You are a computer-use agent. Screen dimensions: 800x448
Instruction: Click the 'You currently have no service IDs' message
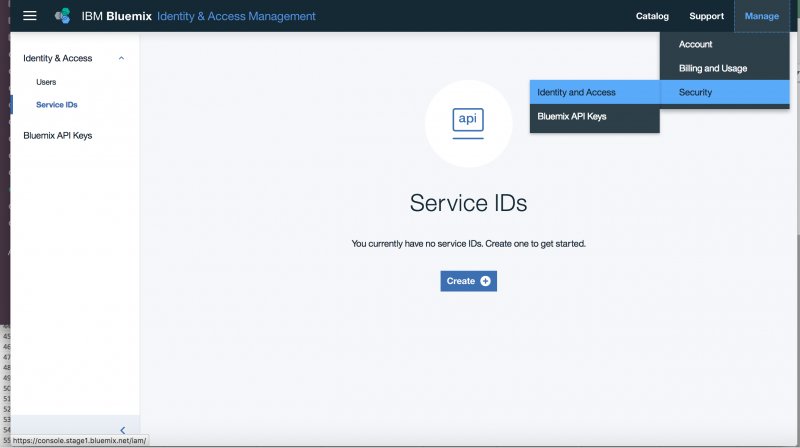[x=468, y=243]
